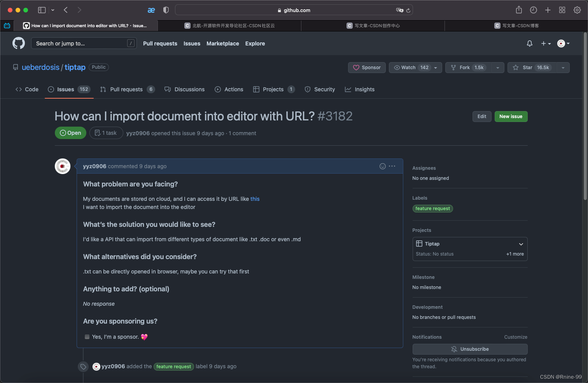
Task: Go back in Safari history
Action: [66, 10]
